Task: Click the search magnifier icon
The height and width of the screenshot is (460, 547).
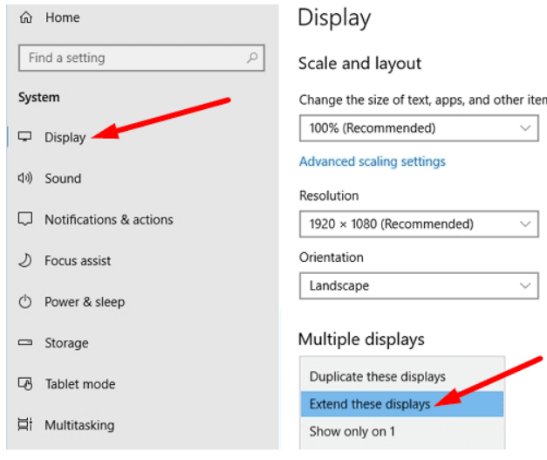Action: [x=252, y=58]
